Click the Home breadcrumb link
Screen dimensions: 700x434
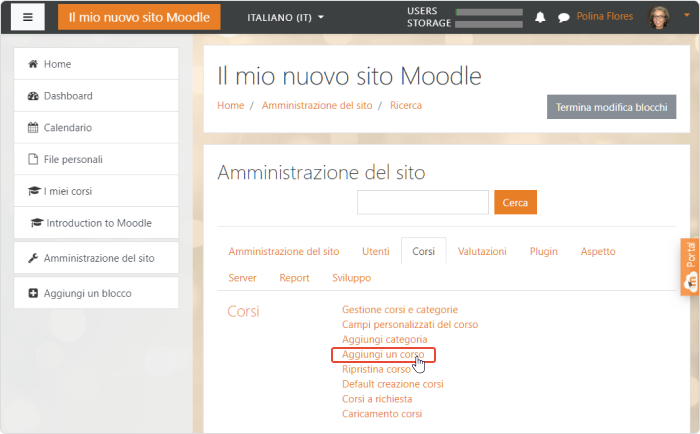[x=231, y=105]
